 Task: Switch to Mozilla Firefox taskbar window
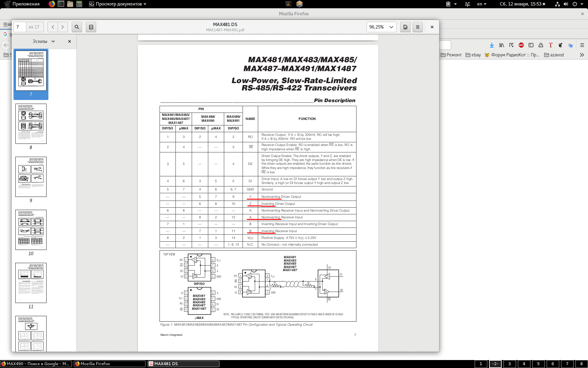pyautogui.click(x=109, y=364)
